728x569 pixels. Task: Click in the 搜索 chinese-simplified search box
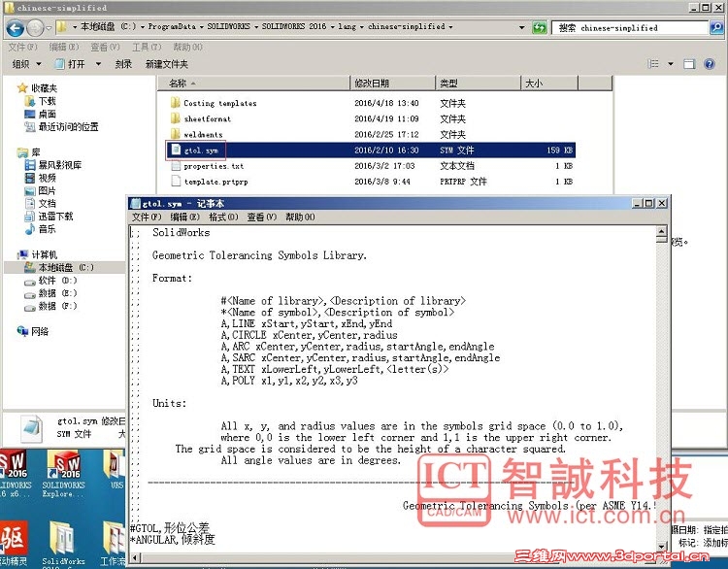pyautogui.click(x=631, y=28)
